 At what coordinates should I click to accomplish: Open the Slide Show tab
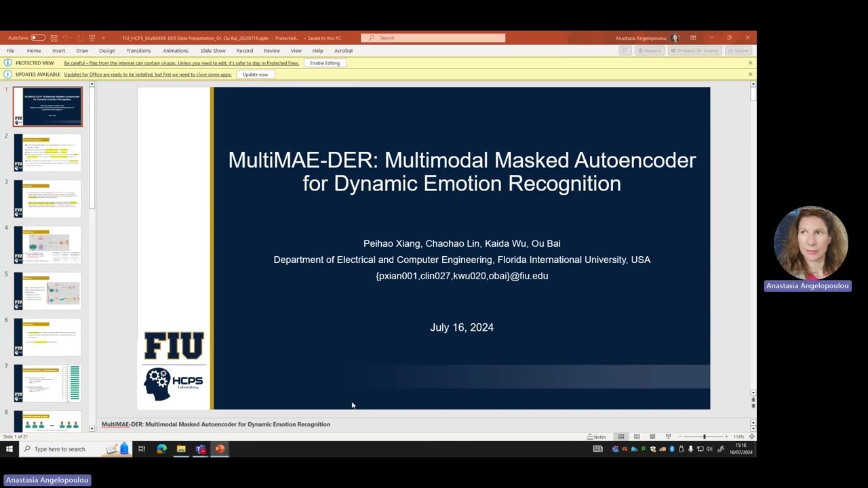(x=213, y=51)
